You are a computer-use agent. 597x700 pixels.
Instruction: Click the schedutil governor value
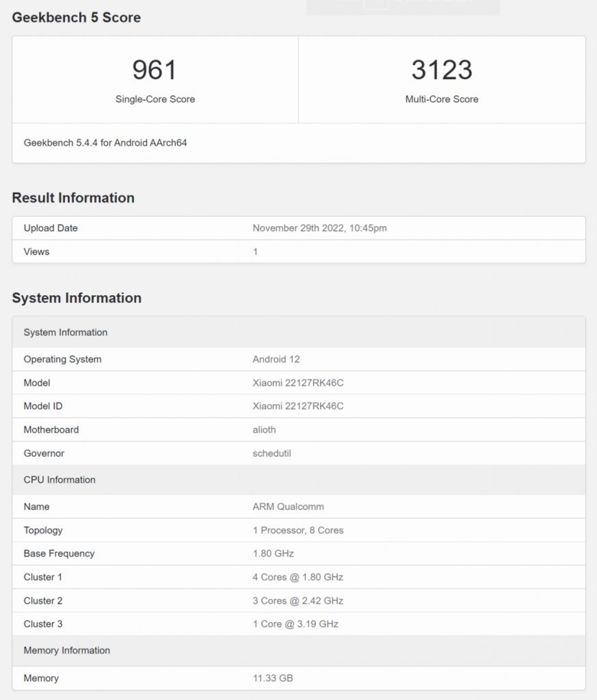pos(272,453)
